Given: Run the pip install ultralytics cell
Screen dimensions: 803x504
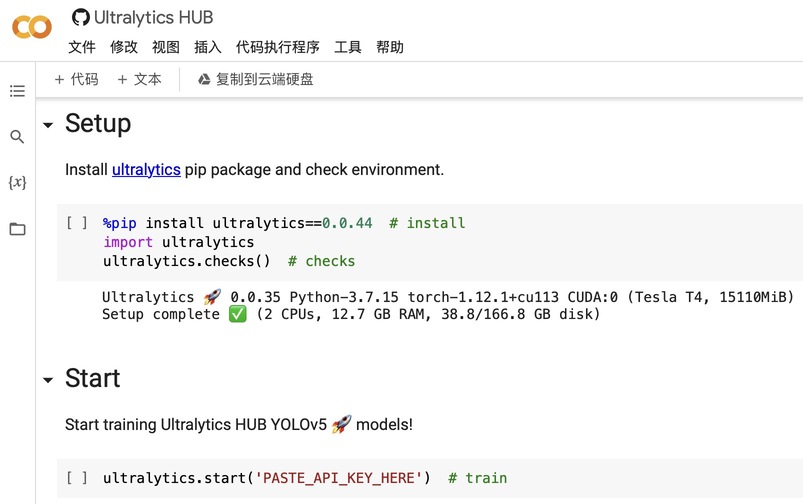Looking at the screenshot, I should tap(77, 223).
